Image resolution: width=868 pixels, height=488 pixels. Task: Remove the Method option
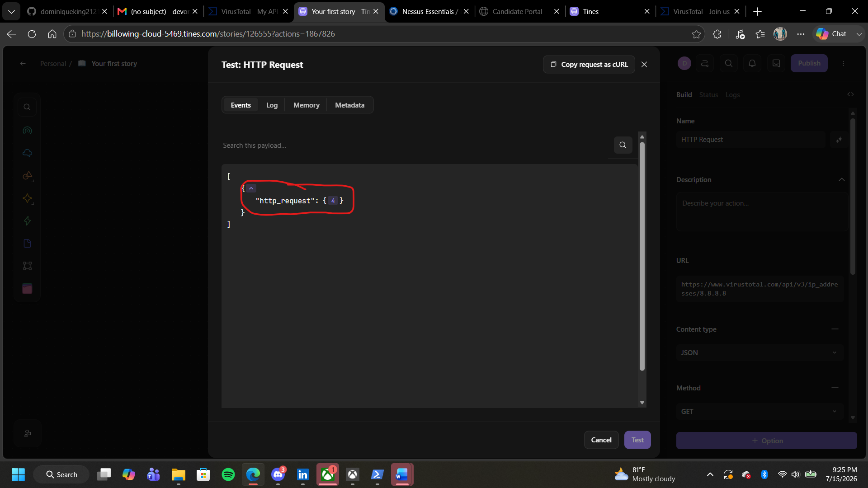835,388
